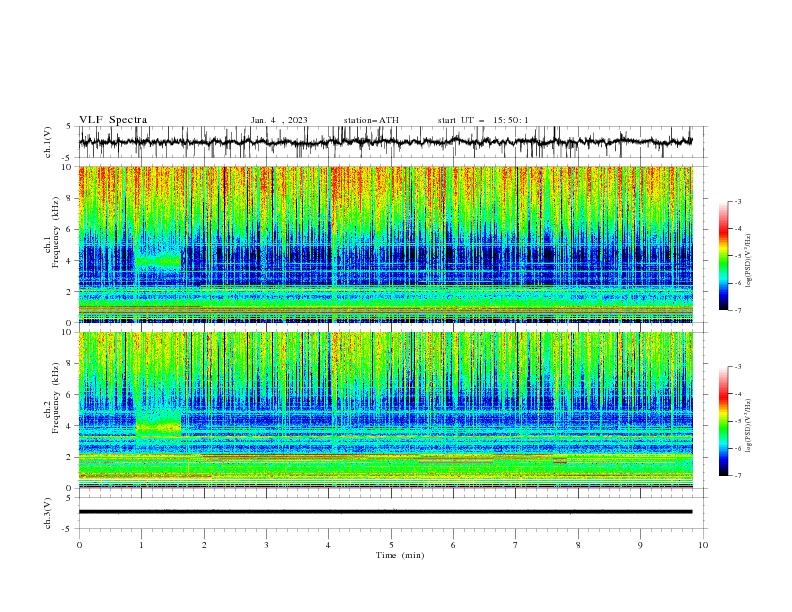792x612 pixels.
Task: Click the "ch.3(V)" waveform axis label
Action: (48, 513)
